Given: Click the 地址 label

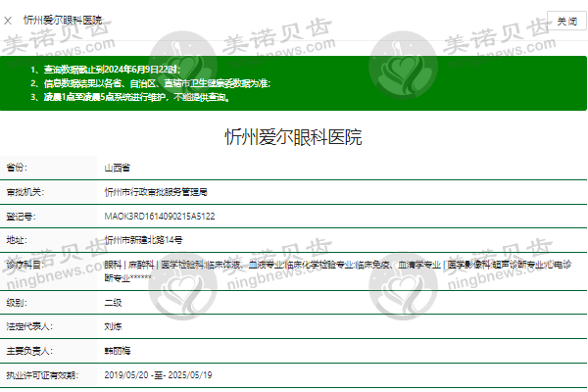Looking at the screenshot, I should click(x=17, y=240).
